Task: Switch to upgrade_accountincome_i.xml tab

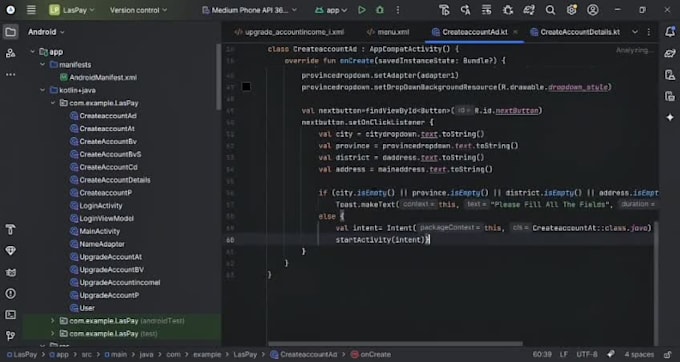Action: click(289, 32)
